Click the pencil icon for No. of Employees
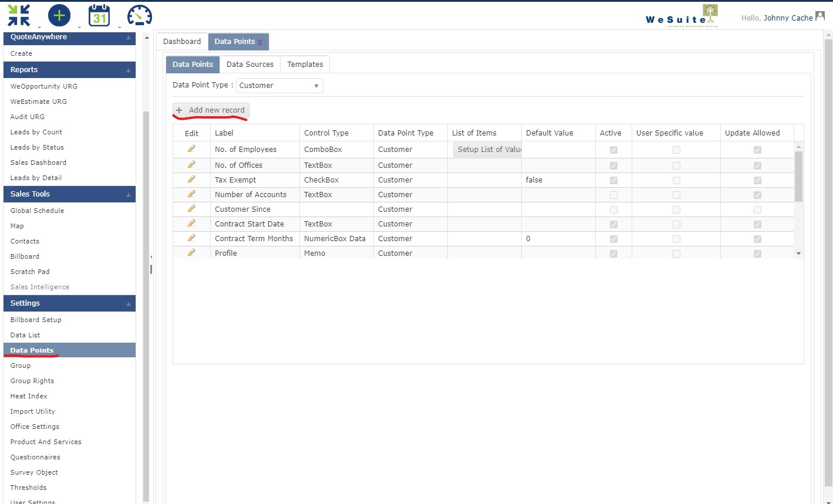The height and width of the screenshot is (504, 833). (191, 149)
